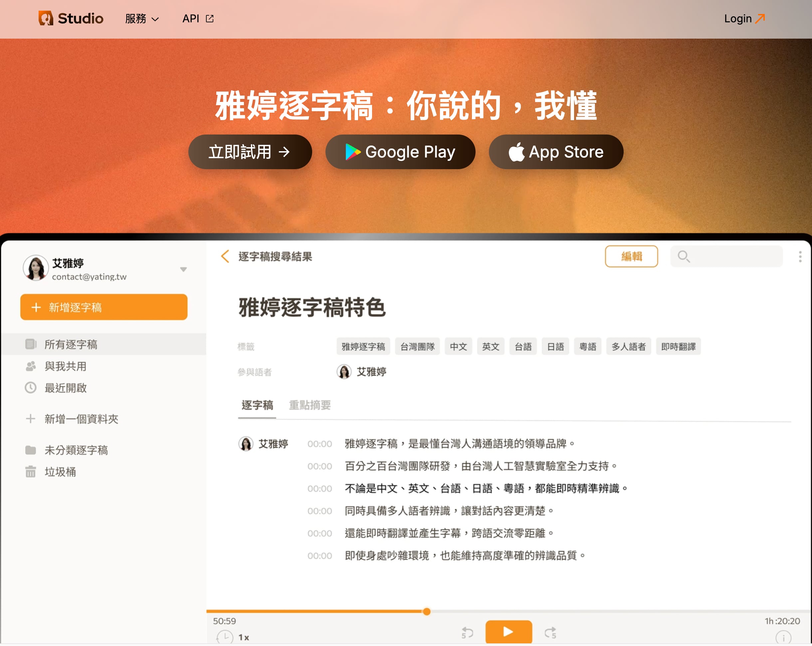This screenshot has height=646, width=812.
Task: Expand the account dropdown arrow
Action: click(183, 269)
